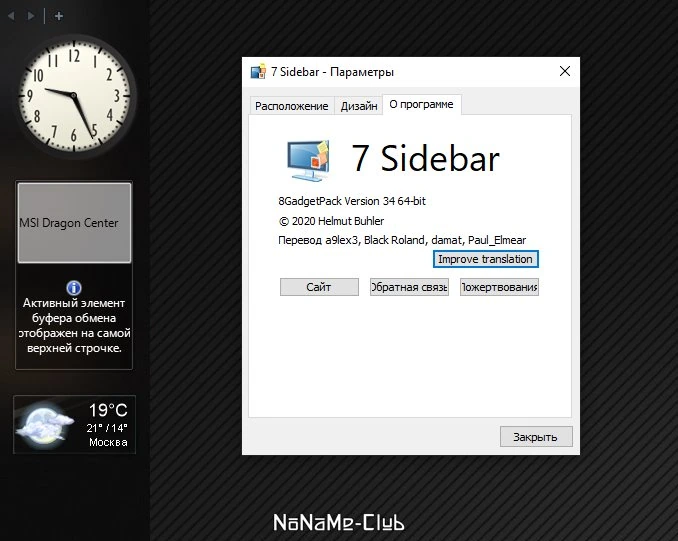
Task: Click the blue info icon in clipboard gadget
Action: pyautogui.click(x=74, y=288)
